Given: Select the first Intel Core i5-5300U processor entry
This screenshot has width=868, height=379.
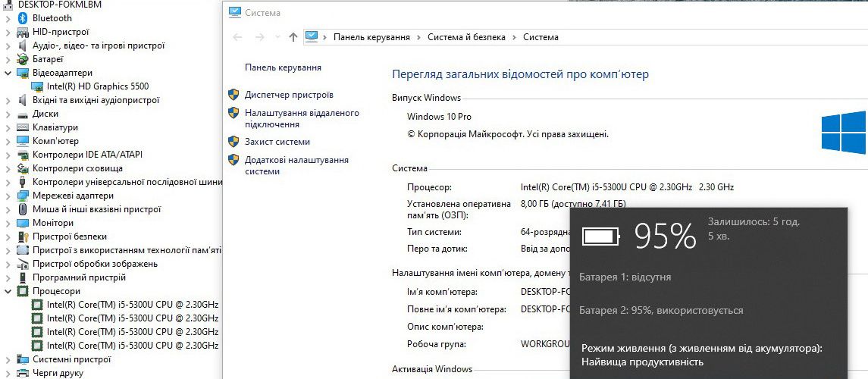Looking at the screenshot, I should 133,305.
